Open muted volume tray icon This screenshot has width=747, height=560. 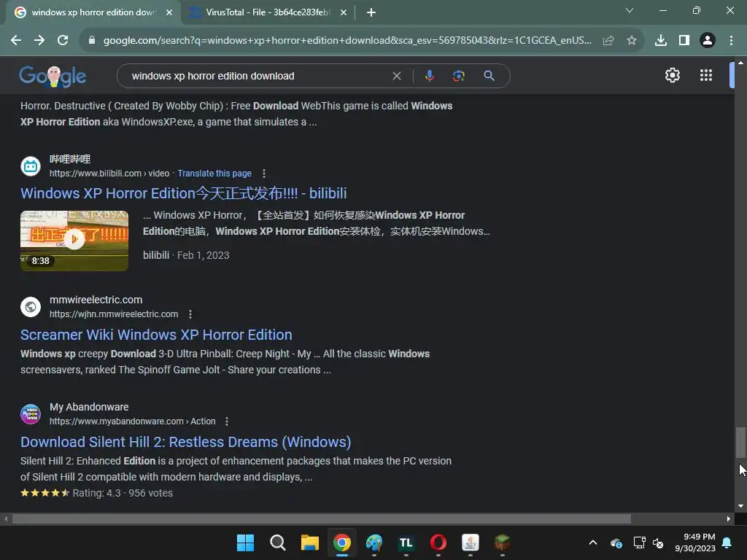pos(658,542)
